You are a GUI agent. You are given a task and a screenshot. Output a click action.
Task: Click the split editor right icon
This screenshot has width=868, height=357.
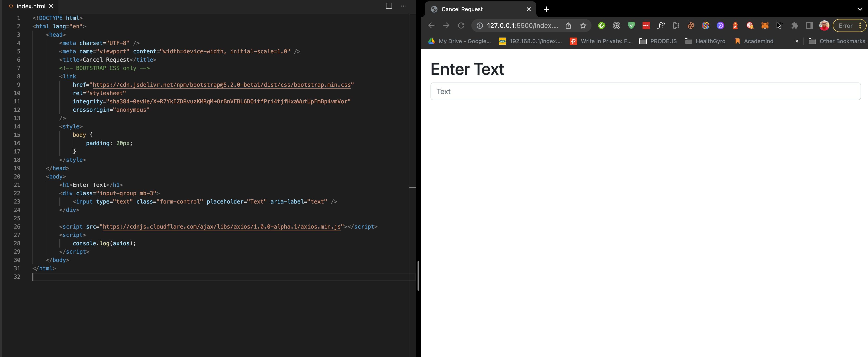[389, 6]
